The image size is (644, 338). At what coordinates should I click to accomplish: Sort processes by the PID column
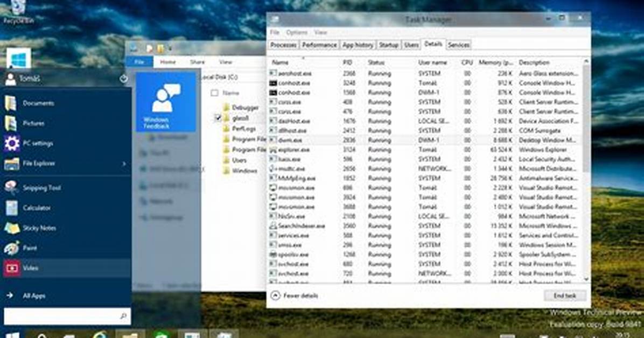tap(347, 62)
